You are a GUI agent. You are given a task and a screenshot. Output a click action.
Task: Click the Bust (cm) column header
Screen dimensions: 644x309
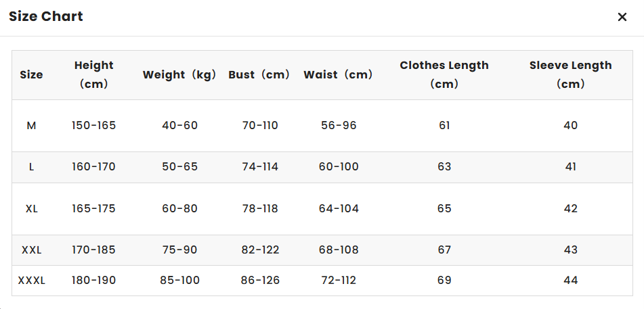pyautogui.click(x=259, y=75)
